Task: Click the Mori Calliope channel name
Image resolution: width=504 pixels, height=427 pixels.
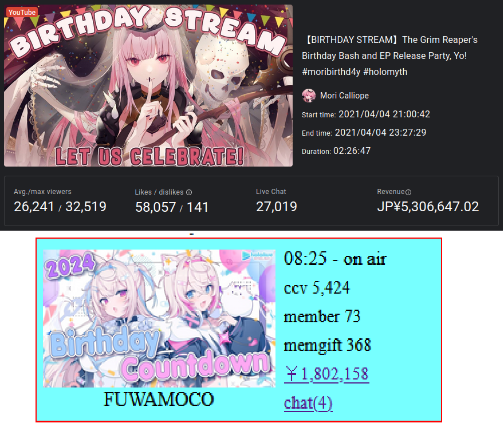Action: coord(344,96)
